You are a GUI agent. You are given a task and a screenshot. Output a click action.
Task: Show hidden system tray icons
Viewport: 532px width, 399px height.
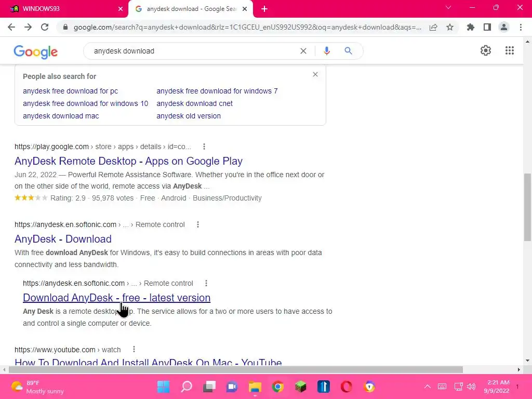[428, 387]
